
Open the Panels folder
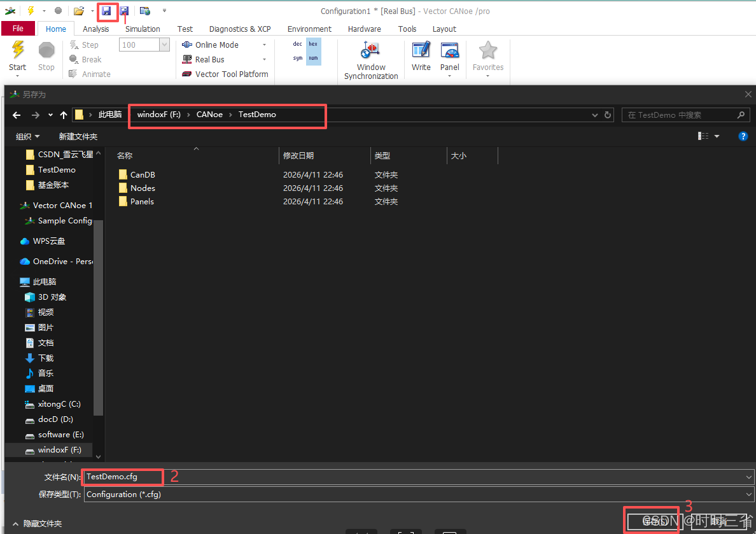(136, 202)
